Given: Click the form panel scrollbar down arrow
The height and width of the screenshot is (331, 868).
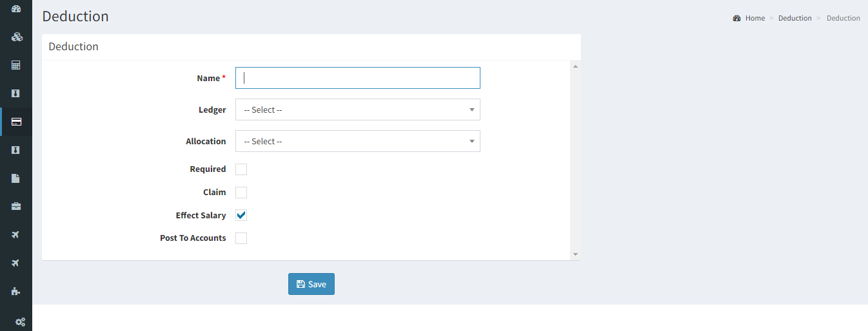Looking at the screenshot, I should click(x=575, y=254).
